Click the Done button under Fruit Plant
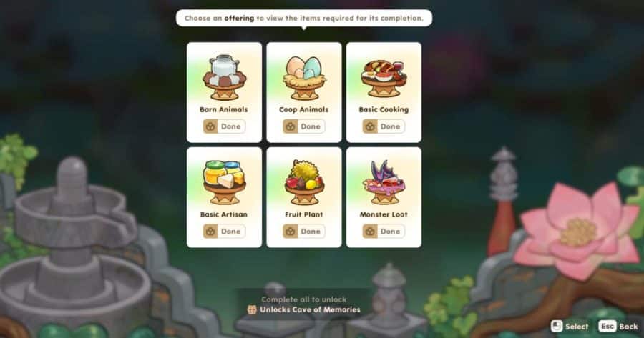644x338 pixels. coord(304,232)
